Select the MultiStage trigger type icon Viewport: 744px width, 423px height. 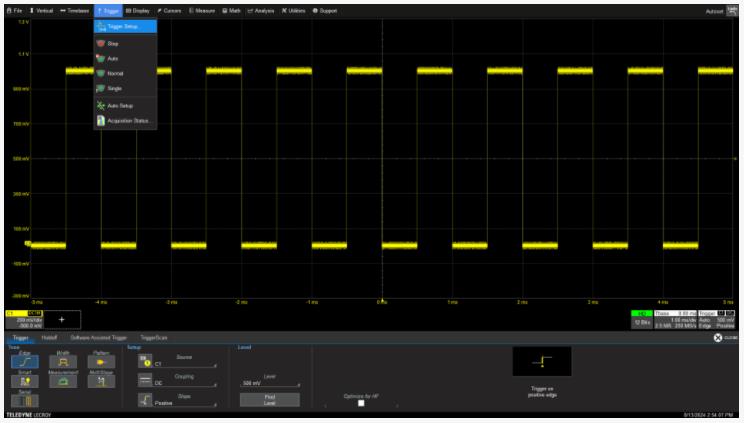pyautogui.click(x=101, y=381)
